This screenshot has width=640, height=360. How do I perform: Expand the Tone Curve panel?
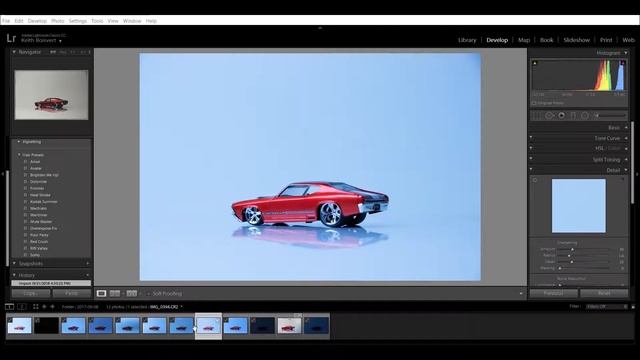click(x=626, y=138)
